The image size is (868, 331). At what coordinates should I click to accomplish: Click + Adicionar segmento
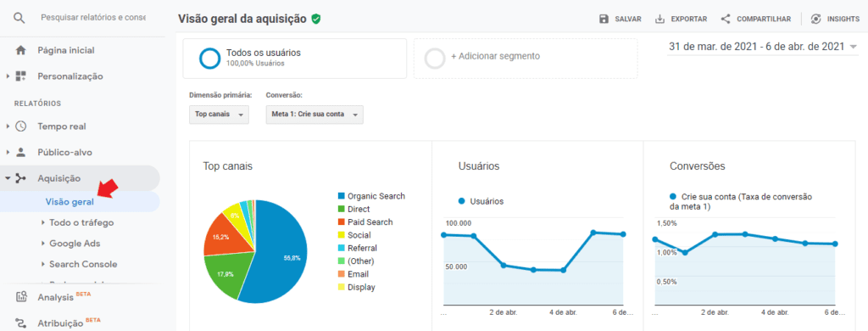(495, 56)
